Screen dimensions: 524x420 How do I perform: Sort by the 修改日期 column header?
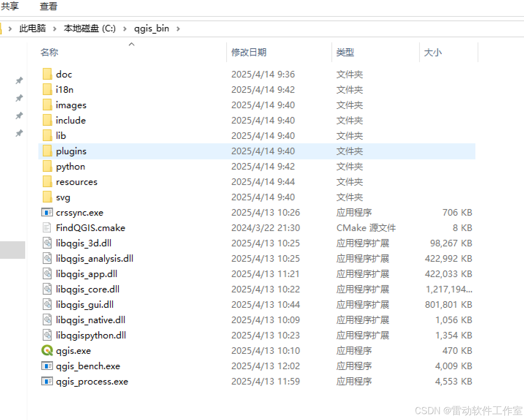pyautogui.click(x=249, y=52)
